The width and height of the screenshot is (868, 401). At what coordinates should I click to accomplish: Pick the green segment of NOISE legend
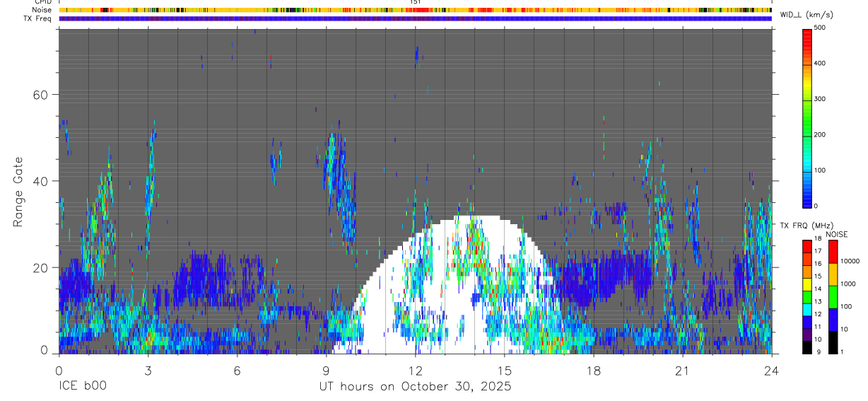tap(833, 297)
